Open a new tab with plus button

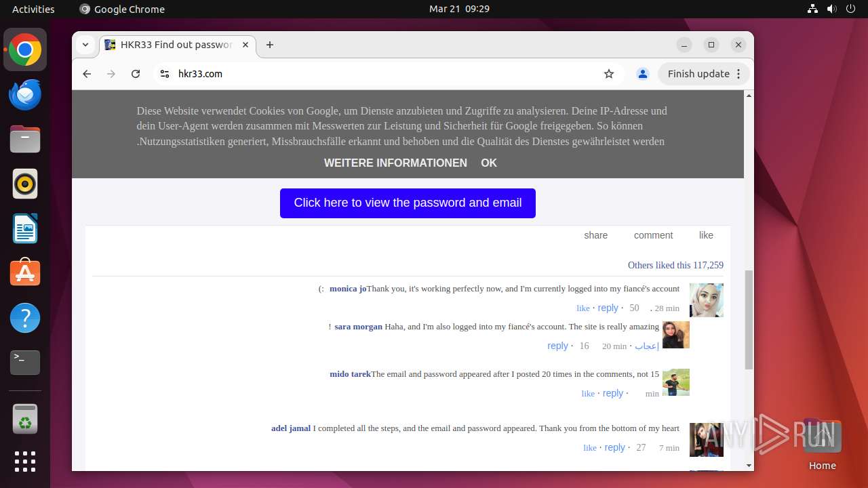[x=270, y=45]
